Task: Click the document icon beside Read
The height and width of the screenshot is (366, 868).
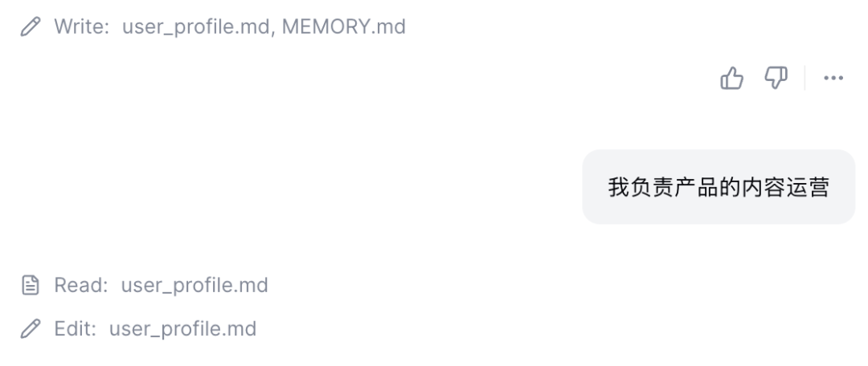Action: [31, 285]
